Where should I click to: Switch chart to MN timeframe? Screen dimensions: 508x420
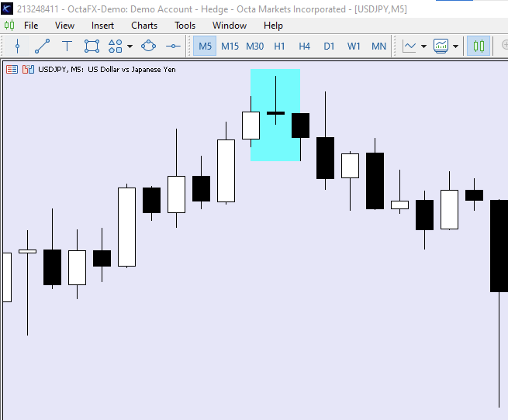[378, 46]
